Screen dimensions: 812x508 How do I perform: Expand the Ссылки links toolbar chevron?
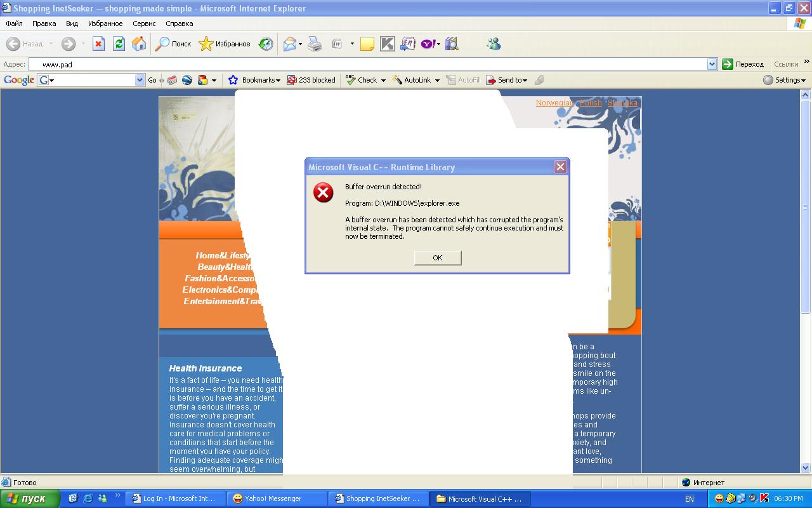(x=807, y=62)
